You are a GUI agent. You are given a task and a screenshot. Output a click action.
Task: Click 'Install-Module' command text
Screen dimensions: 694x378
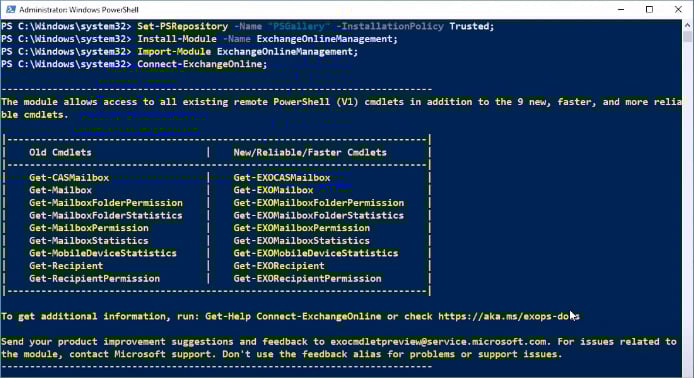coord(177,39)
